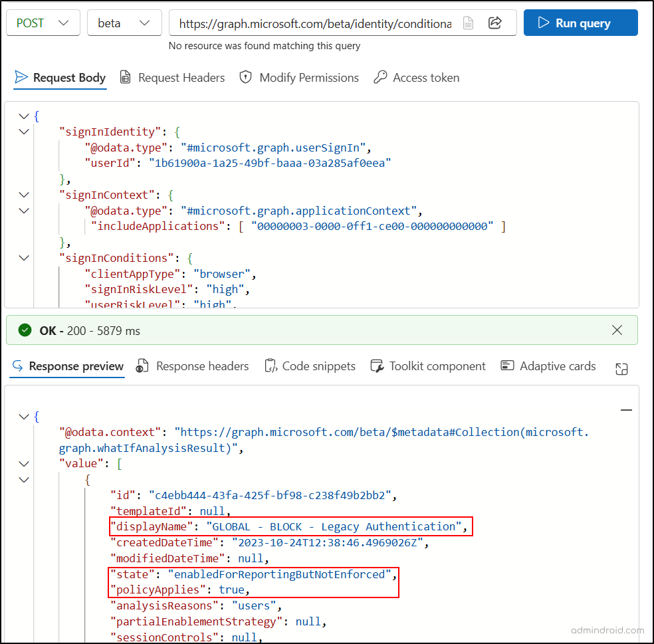Click the @odata.context URL in response
Viewport: 654px width, 644px height.
coord(324,440)
